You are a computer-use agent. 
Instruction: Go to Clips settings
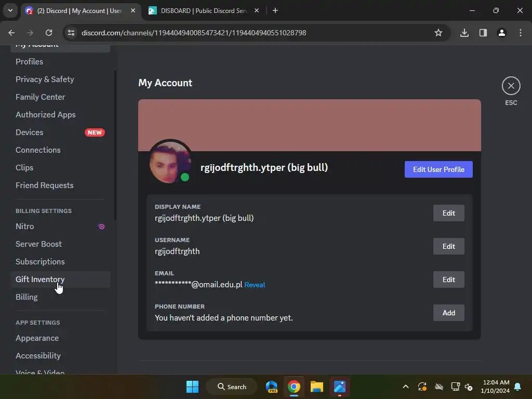point(60,168)
